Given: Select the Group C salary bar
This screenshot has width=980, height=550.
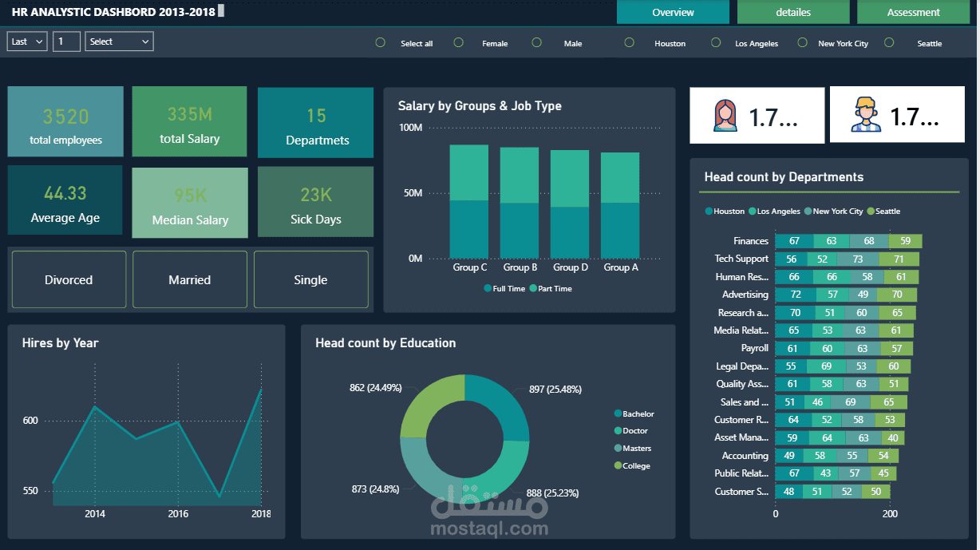Looking at the screenshot, I should click(x=469, y=201).
